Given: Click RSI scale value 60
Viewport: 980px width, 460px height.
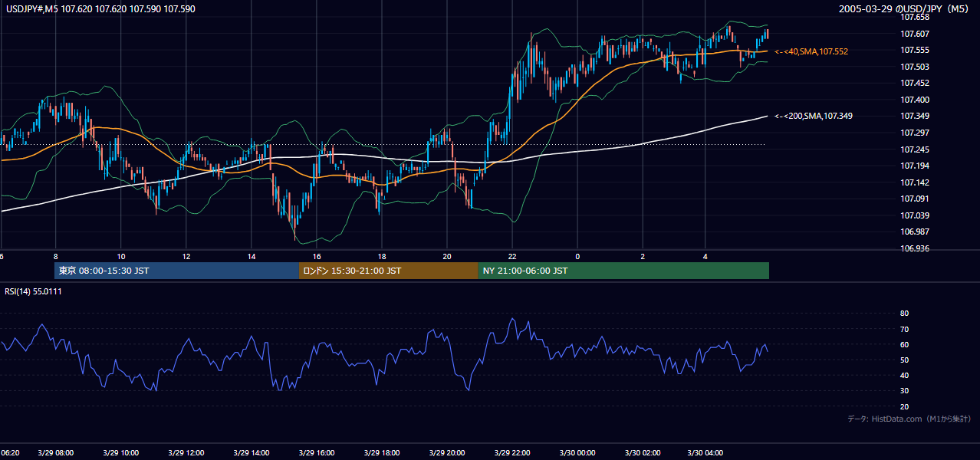Looking at the screenshot, I should tap(904, 344).
